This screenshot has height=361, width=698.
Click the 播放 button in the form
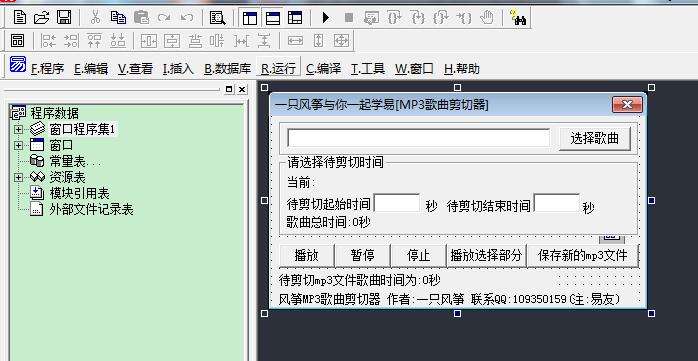click(306, 256)
